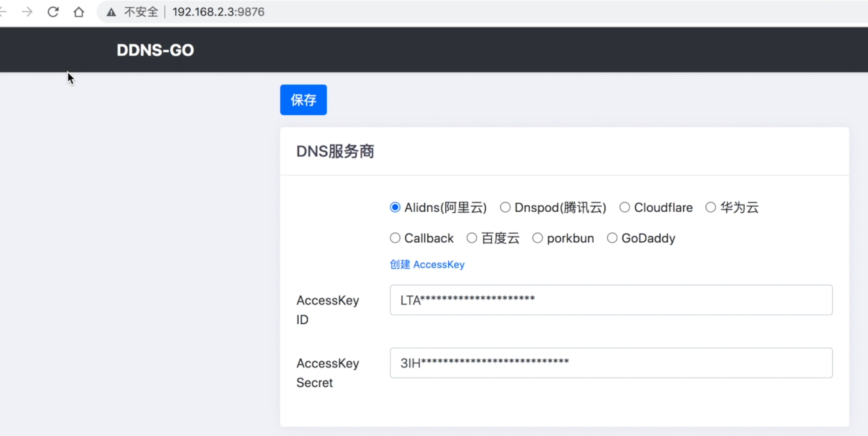The height and width of the screenshot is (436, 868).
Task: Click the DNS服务商 section heading
Action: coord(335,151)
